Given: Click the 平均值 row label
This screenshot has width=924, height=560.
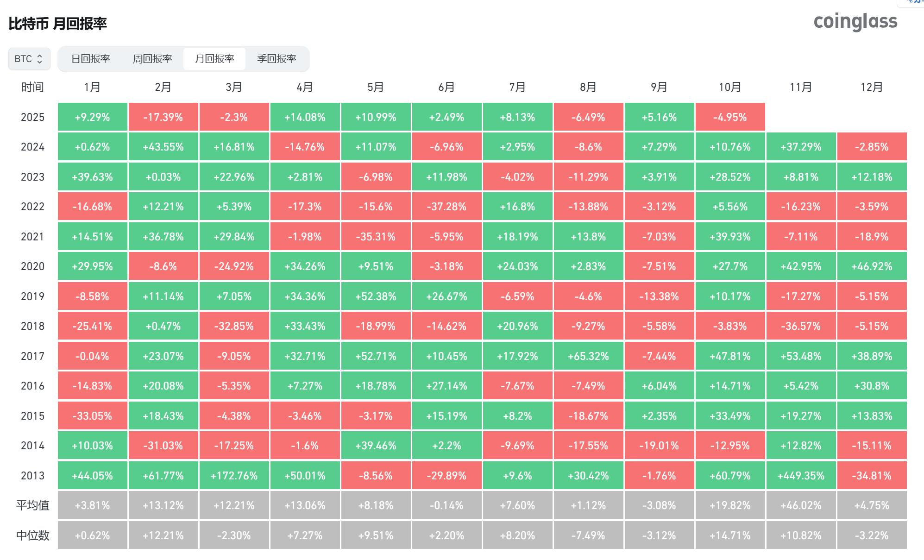Looking at the screenshot, I should 32,505.
